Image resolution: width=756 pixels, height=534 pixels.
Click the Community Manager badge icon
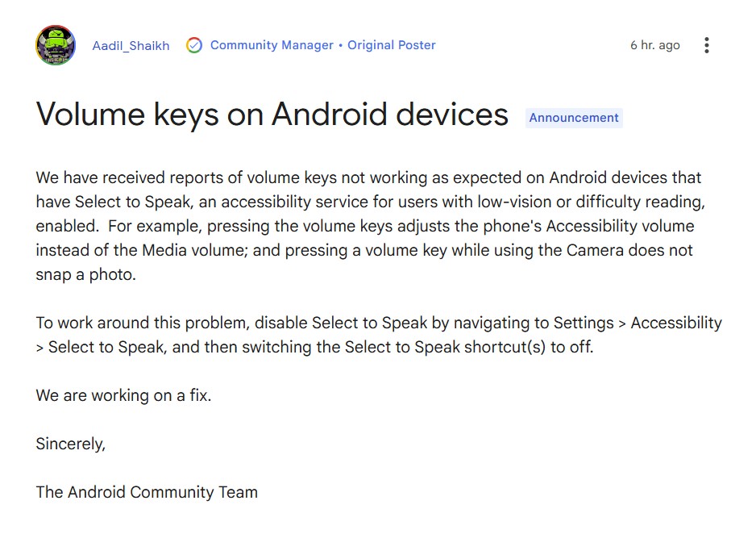(x=194, y=45)
